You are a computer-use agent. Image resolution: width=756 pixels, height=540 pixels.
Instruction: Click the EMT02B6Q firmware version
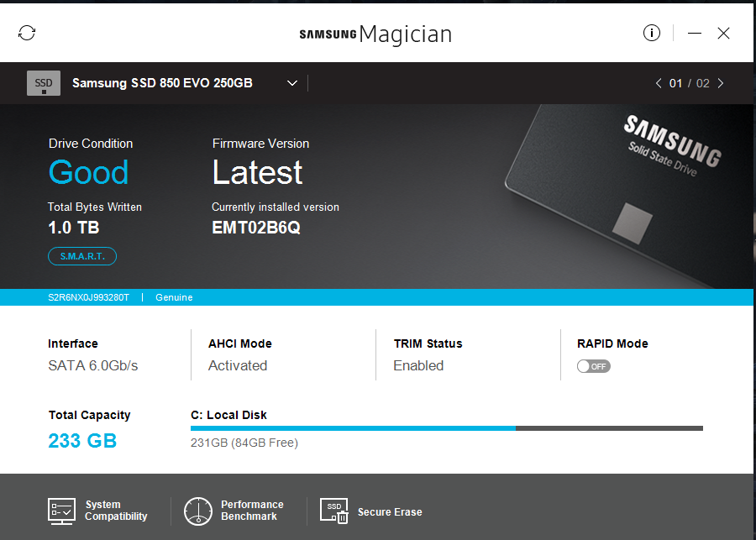coord(256,228)
